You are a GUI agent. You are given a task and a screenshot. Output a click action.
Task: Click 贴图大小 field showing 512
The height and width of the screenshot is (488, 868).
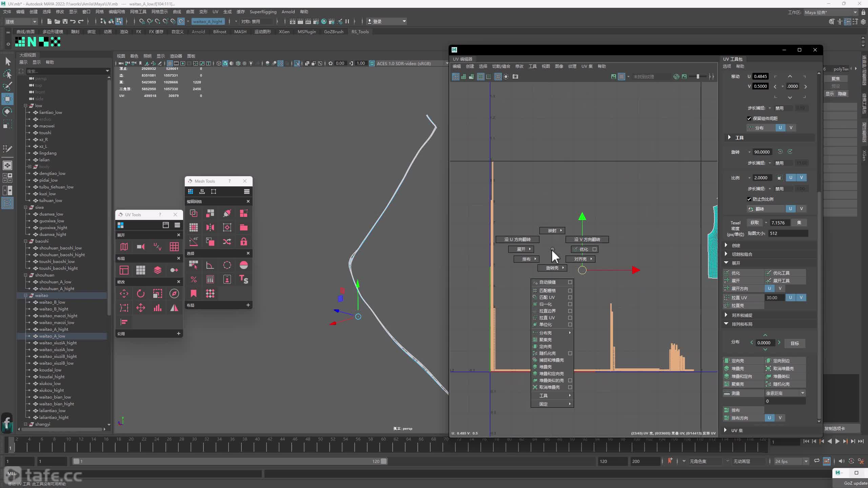coord(788,233)
